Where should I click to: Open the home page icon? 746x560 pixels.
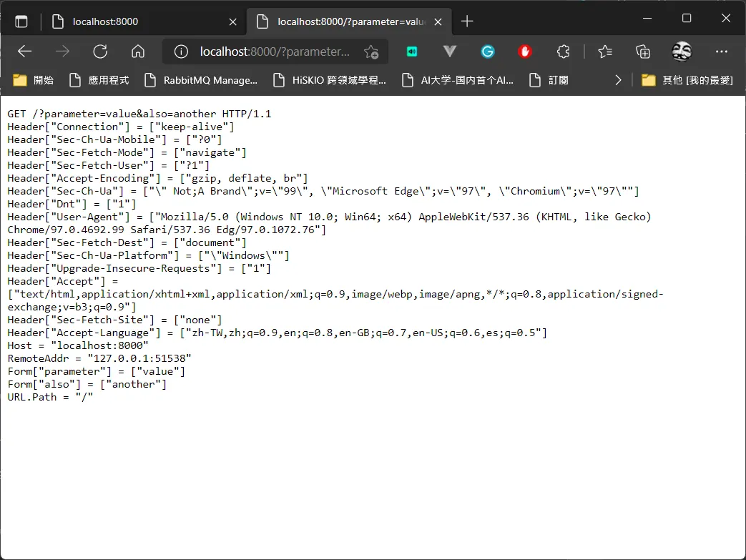click(x=138, y=51)
